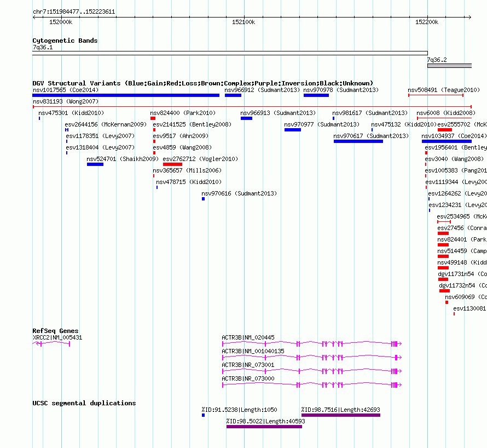Click the nsv475301 (Kidd2010) label

click(x=71, y=113)
